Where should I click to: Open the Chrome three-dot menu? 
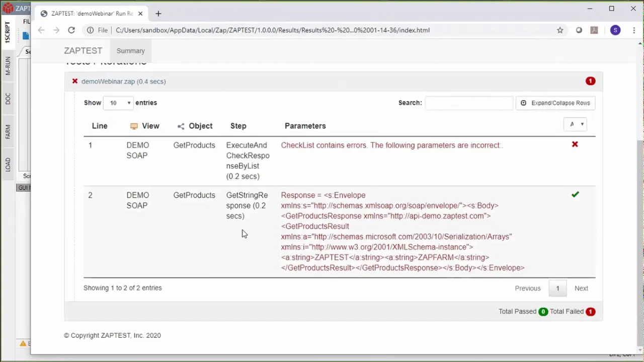pos(633,30)
